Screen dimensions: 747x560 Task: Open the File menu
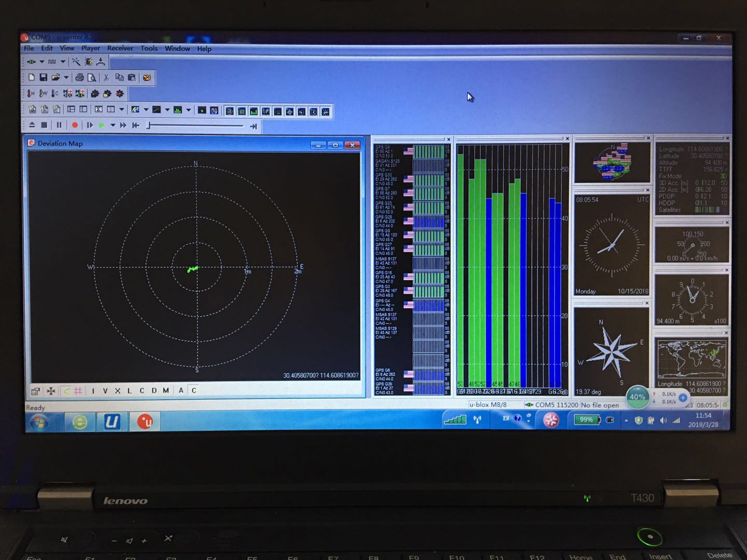(29, 48)
